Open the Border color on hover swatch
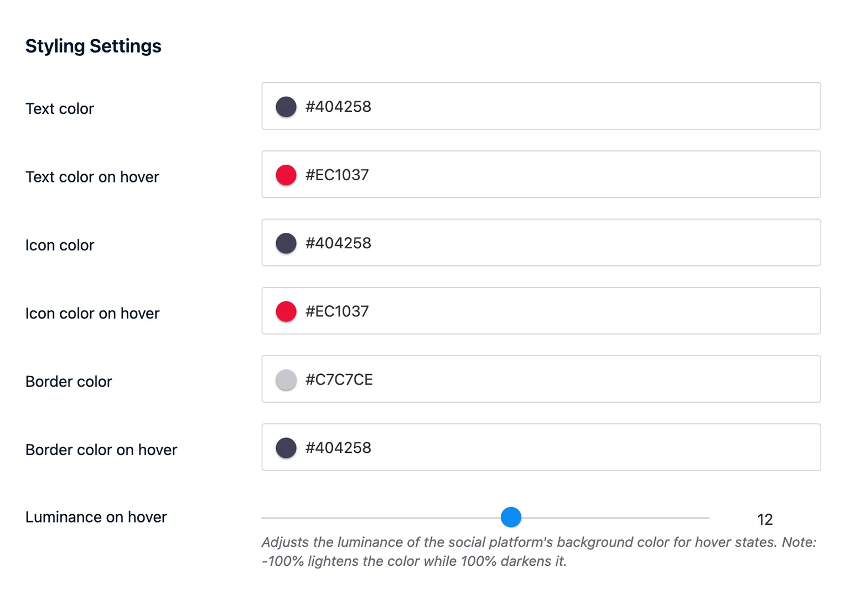 tap(286, 447)
